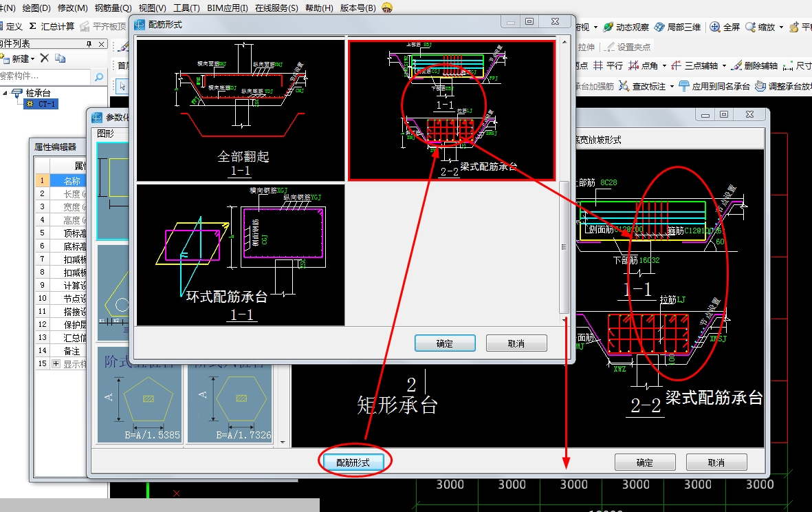Select the 备注 property row
The image size is (812, 512).
coord(61,351)
